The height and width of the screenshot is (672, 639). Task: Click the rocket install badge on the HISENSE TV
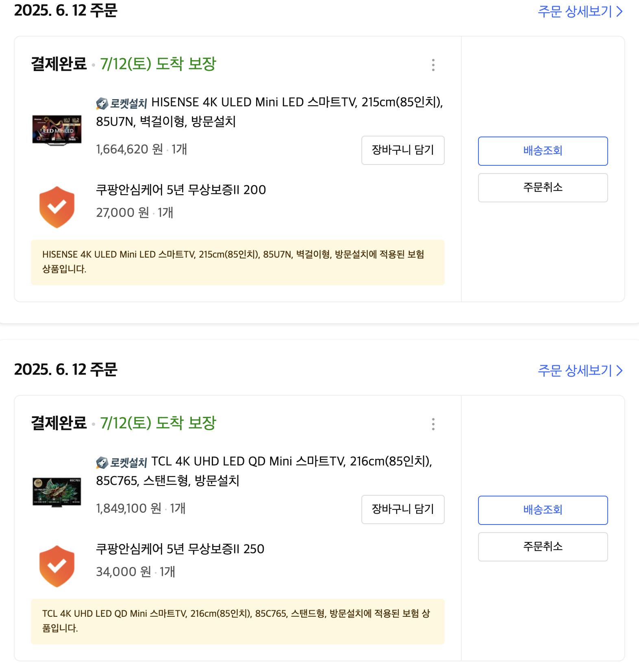coord(122,104)
